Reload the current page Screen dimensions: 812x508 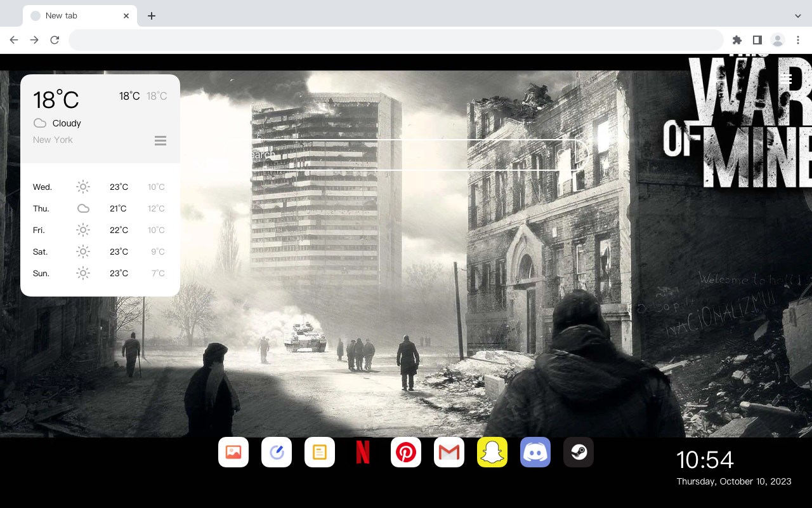click(55, 40)
